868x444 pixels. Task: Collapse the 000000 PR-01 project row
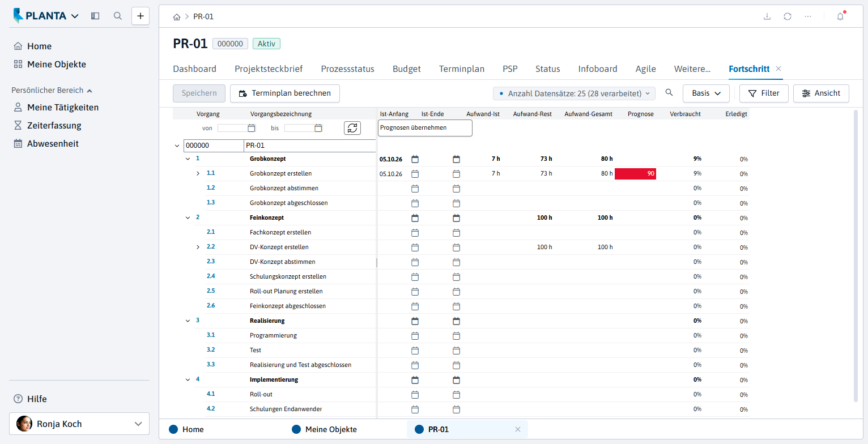[x=177, y=146]
